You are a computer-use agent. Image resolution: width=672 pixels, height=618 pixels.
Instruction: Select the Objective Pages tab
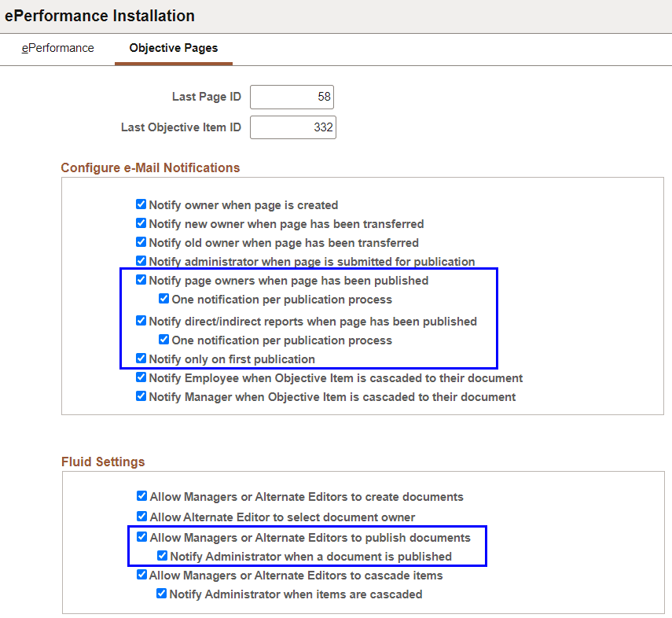173,48
